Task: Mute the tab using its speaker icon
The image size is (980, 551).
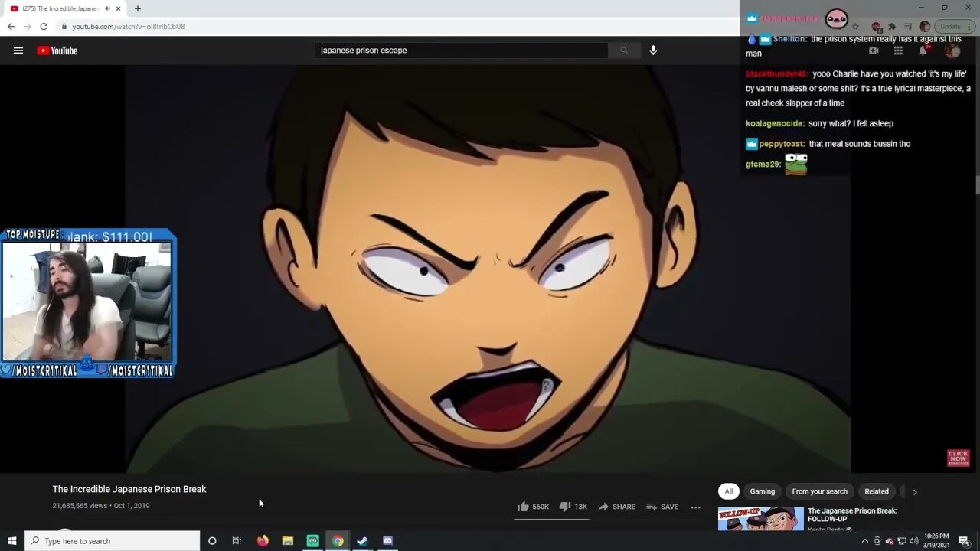Action: click(x=107, y=8)
